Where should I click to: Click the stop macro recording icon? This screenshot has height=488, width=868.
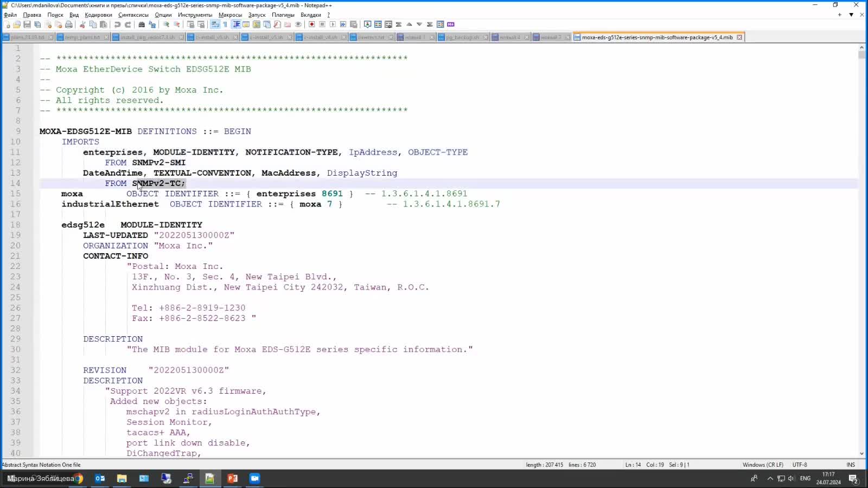coord(322,24)
